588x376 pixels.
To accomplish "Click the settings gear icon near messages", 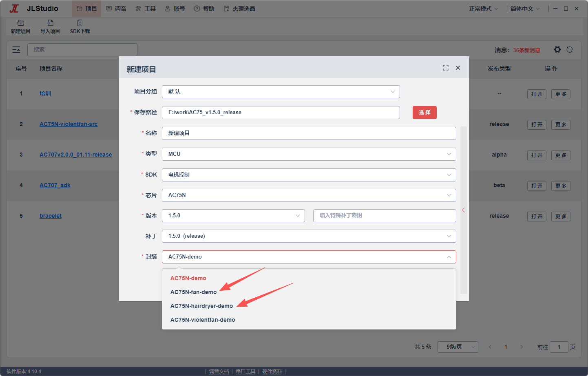I will click(x=557, y=49).
